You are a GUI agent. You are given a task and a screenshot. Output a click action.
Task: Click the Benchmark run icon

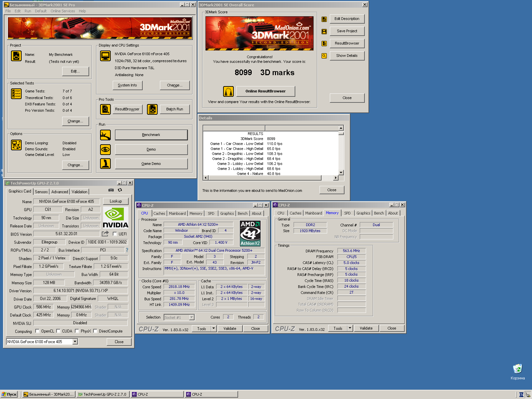coord(105,135)
